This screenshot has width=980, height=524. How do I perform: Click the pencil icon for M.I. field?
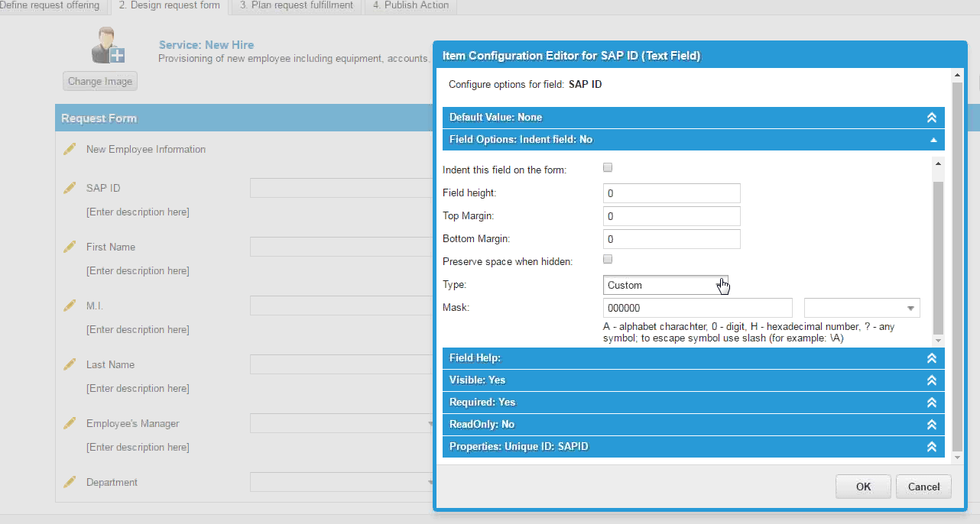pos(70,305)
